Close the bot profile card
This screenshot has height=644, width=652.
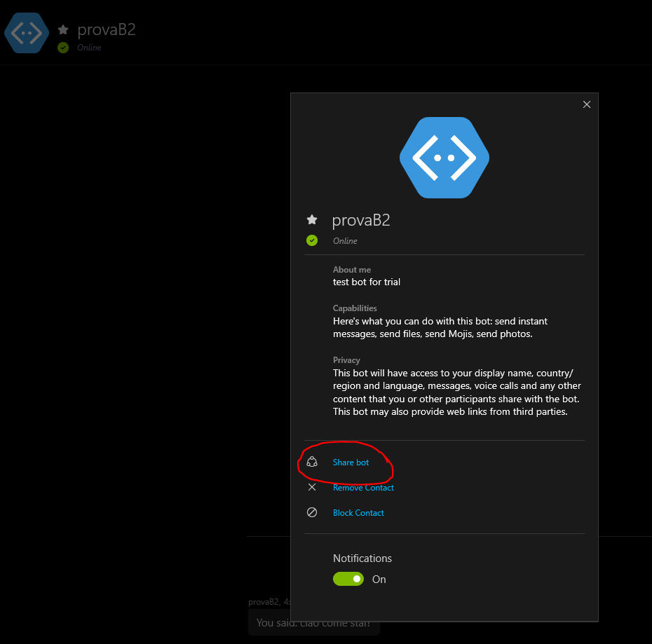click(x=587, y=104)
